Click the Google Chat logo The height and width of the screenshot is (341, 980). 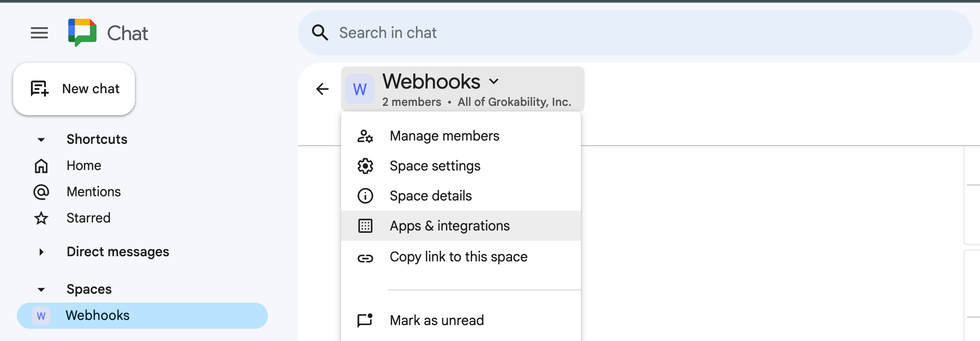pyautogui.click(x=82, y=33)
